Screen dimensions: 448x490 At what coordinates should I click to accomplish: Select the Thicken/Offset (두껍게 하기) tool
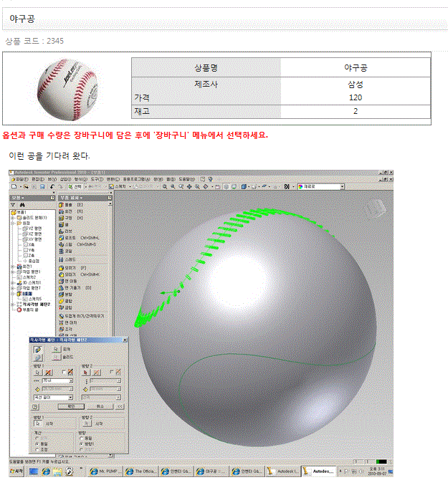click(81, 316)
